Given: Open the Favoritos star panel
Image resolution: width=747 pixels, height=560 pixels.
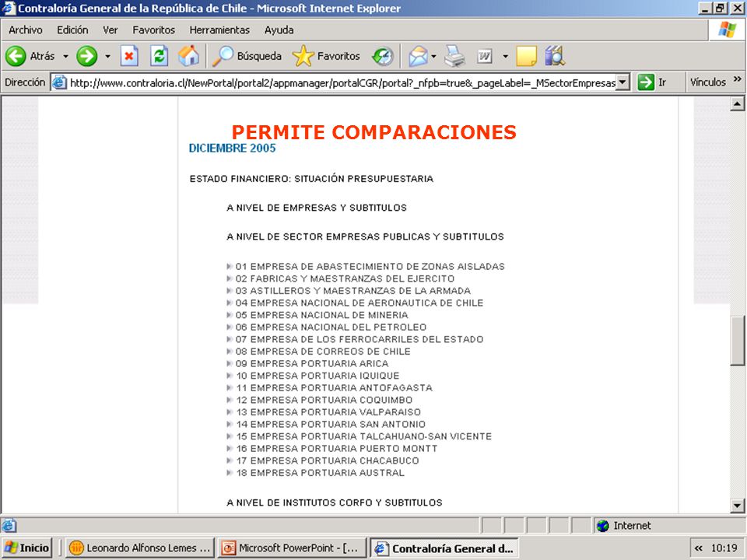Looking at the screenshot, I should tap(326, 56).
